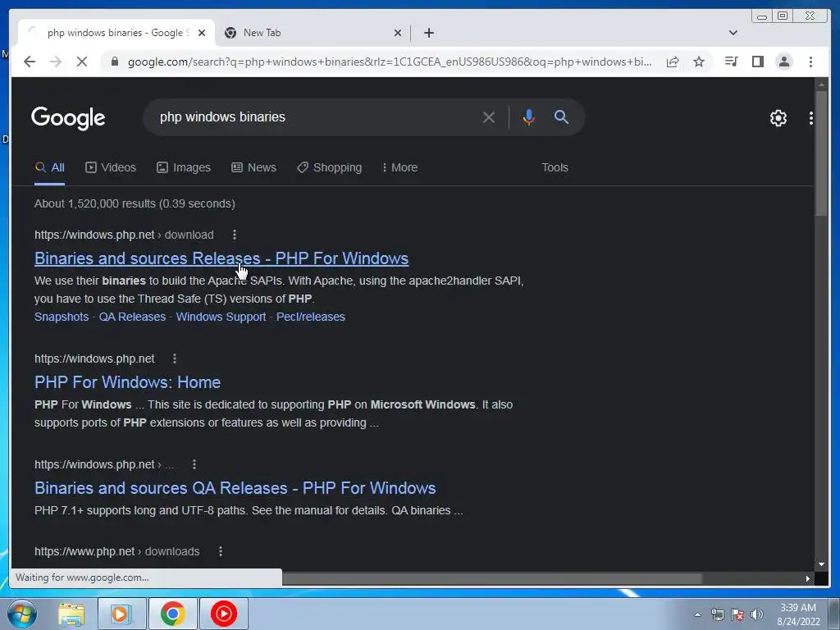Open options for the windows.php.net download result
Viewport: 840px width, 630px height.
tap(234, 235)
